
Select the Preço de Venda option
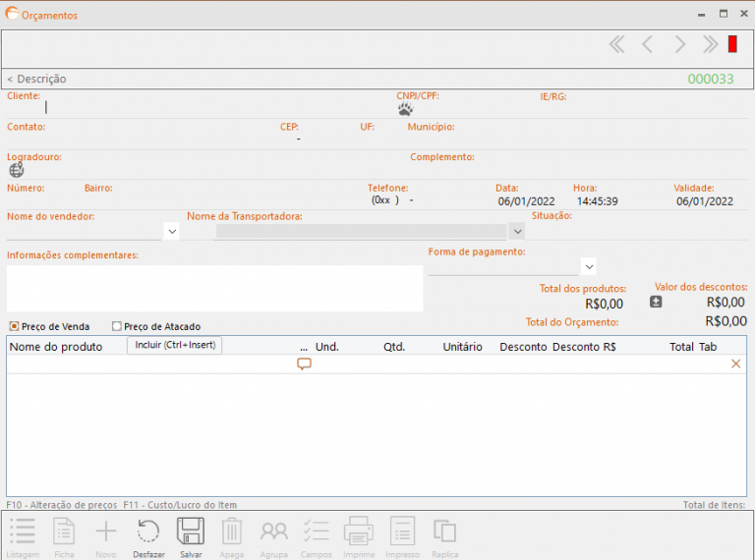pyautogui.click(x=15, y=326)
